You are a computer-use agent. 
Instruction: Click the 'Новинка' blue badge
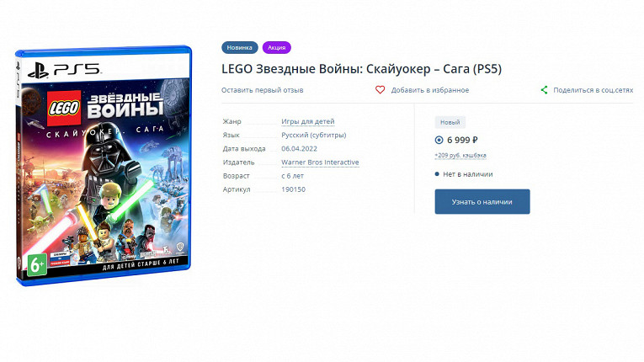240,48
